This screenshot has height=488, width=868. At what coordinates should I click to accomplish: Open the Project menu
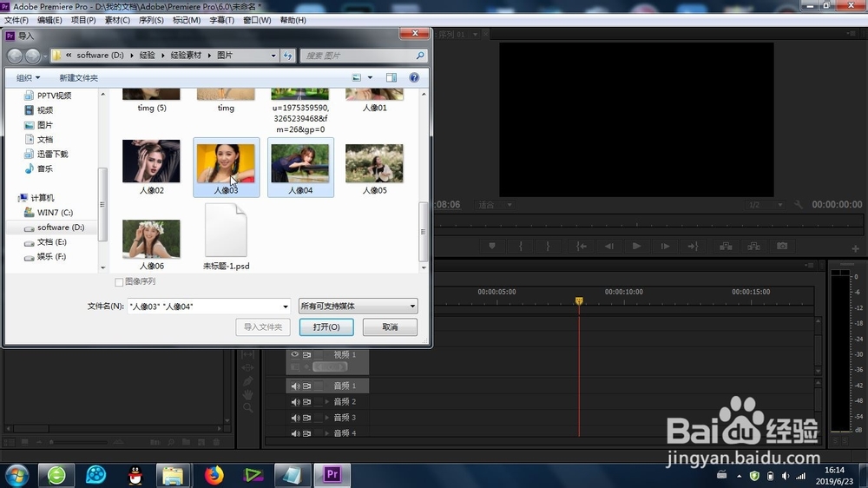tap(83, 20)
